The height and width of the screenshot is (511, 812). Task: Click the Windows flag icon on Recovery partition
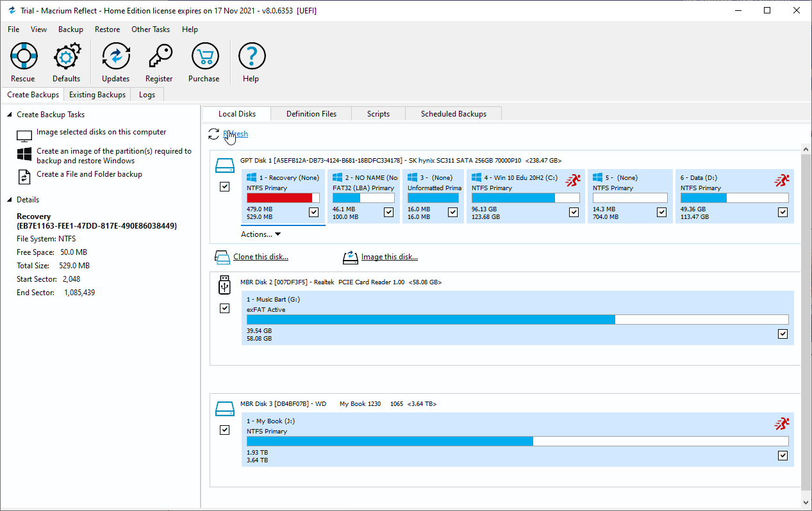click(252, 177)
